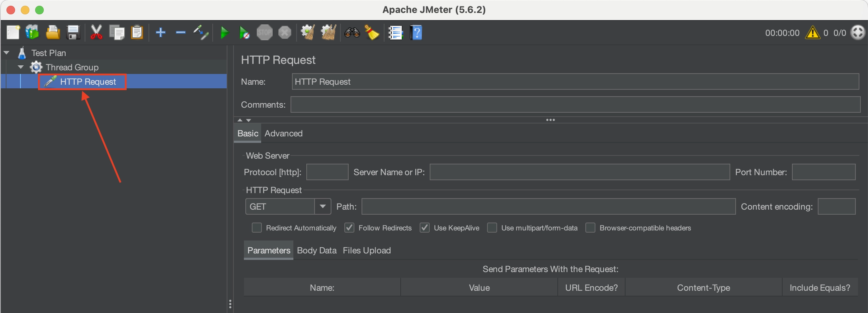Click the Value column header
The width and height of the screenshot is (868, 313).
[479, 288]
